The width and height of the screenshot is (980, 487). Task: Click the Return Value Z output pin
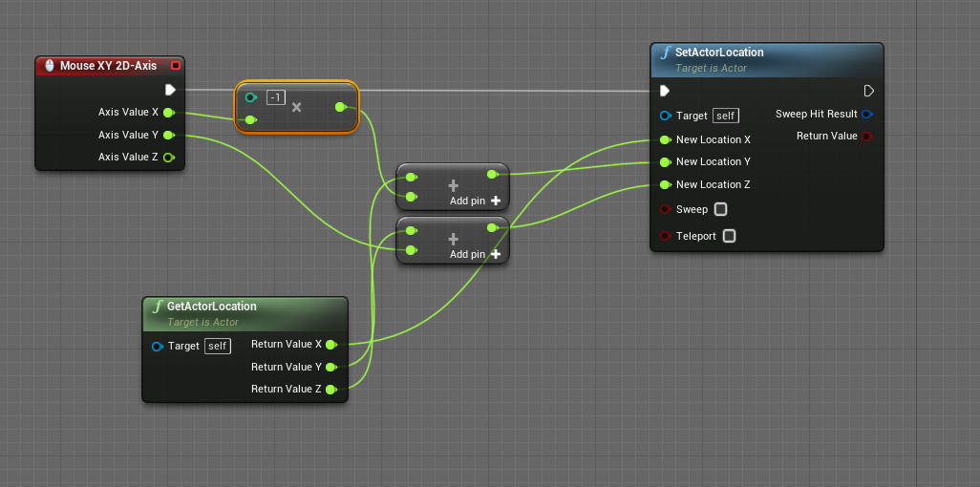tap(331, 390)
